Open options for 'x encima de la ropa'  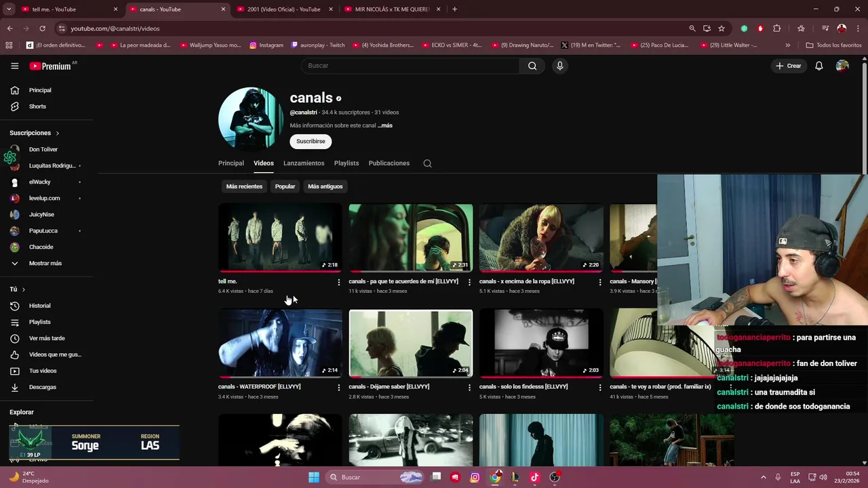[x=600, y=282]
